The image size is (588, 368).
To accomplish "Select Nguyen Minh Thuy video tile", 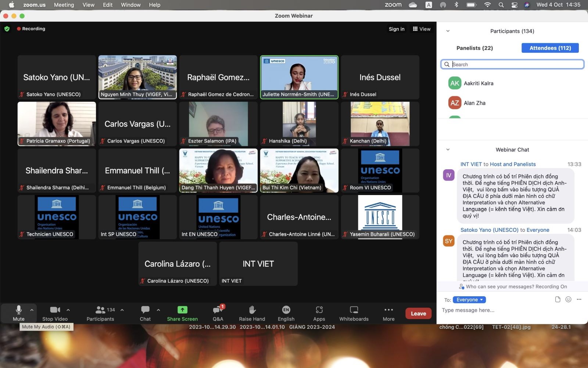I will coord(137,77).
